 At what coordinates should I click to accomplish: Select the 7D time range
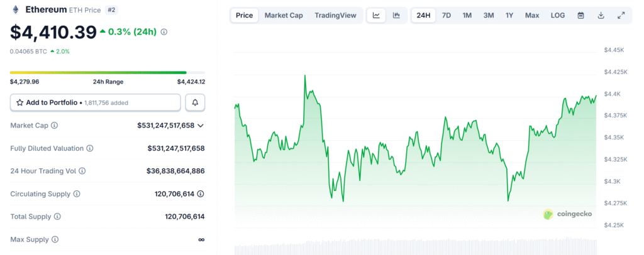pos(446,15)
